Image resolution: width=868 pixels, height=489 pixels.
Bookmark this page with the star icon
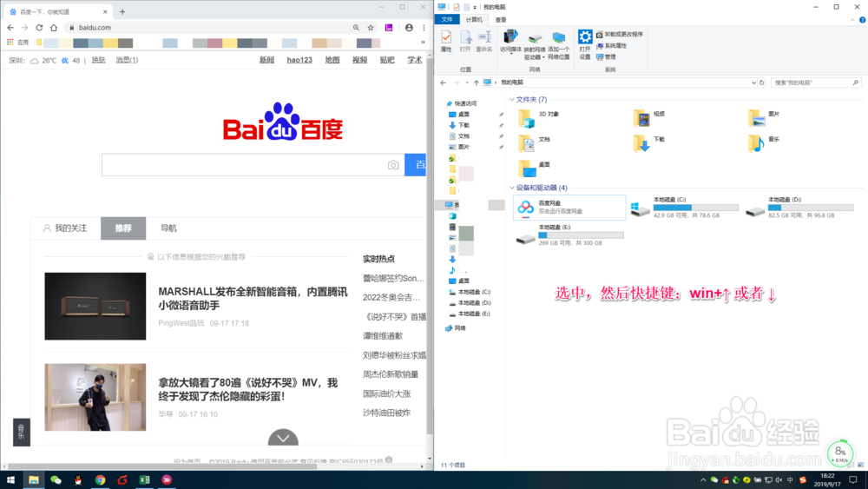pos(371,28)
